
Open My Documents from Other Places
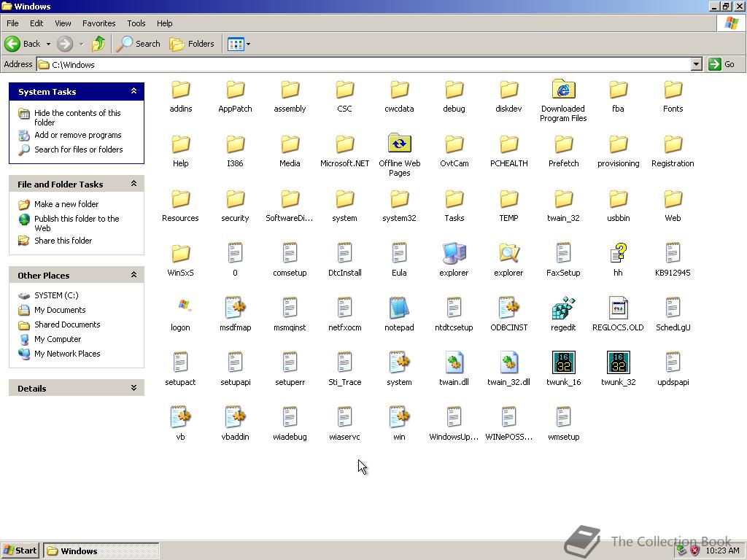tap(60, 309)
